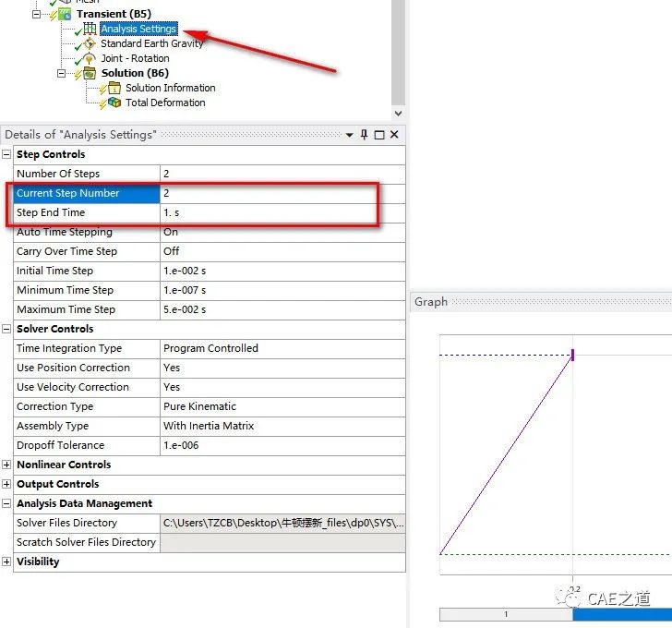Expand the Nonlinear Controls section
Screen dimensions: 672x628
(x=7, y=465)
